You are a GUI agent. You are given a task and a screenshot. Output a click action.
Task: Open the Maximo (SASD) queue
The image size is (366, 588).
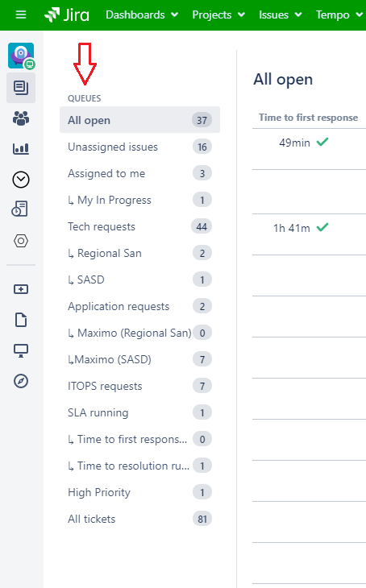139,359
